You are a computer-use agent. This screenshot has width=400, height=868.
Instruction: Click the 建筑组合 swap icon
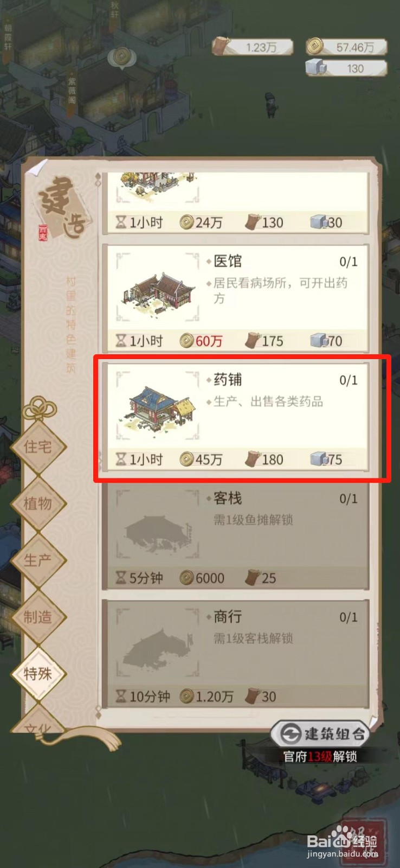(290, 735)
